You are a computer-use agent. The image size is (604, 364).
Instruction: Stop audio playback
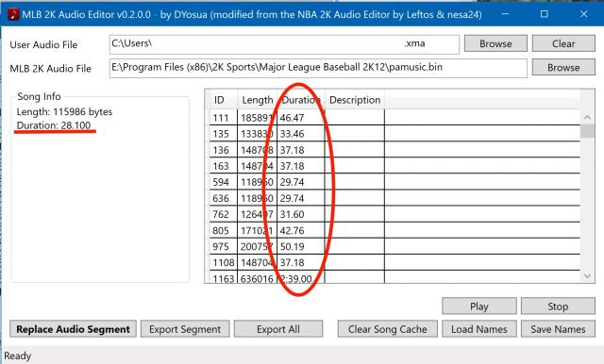558,306
